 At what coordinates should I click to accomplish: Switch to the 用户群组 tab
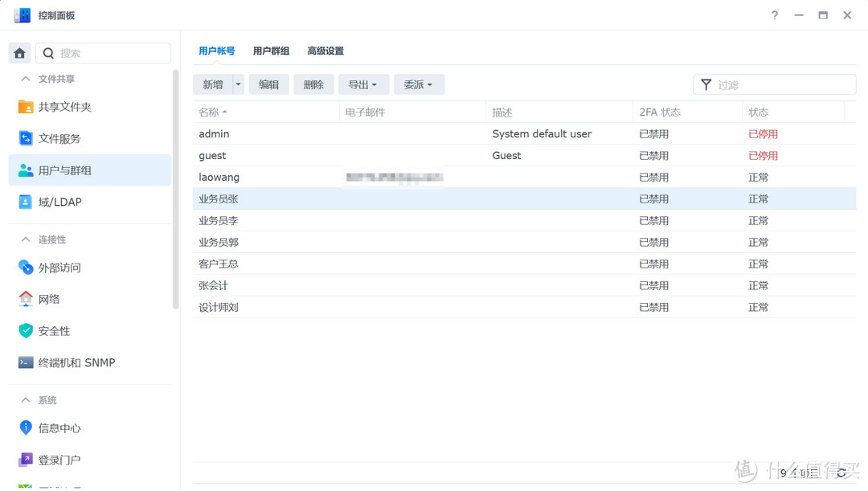click(x=271, y=50)
